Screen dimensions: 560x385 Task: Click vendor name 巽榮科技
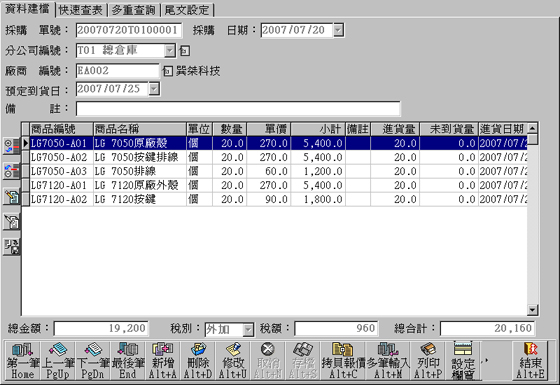(198, 71)
